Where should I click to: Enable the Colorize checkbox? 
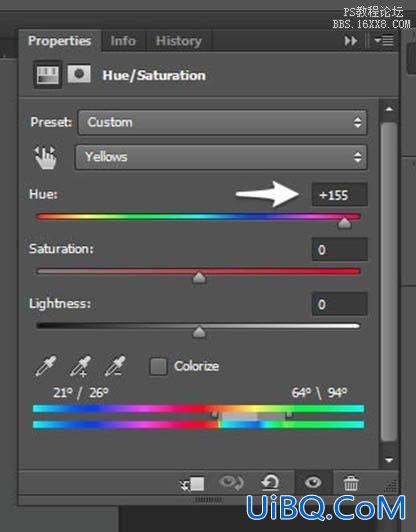(158, 366)
